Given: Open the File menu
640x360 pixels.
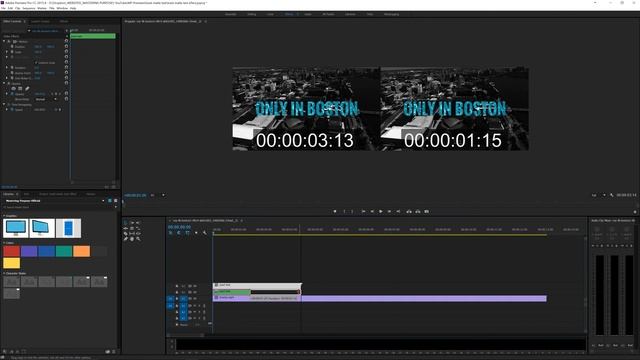Looking at the screenshot, I should click(3, 8).
